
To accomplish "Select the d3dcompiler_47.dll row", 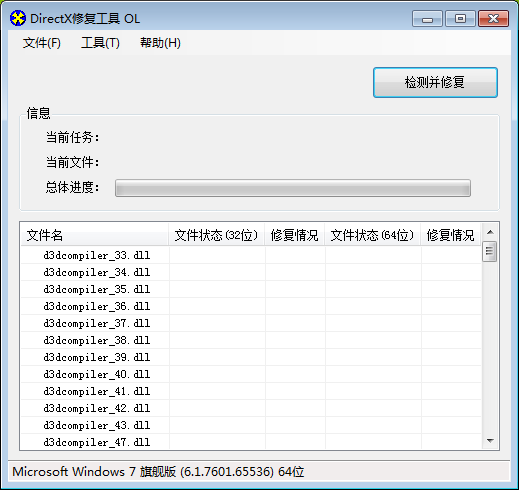I will [x=251, y=442].
